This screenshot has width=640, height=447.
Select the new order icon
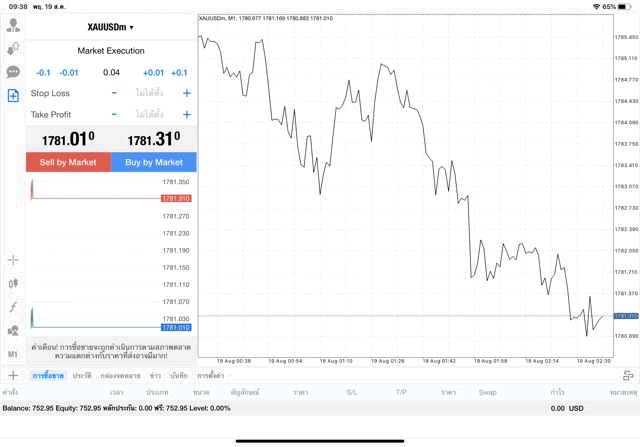[13, 96]
